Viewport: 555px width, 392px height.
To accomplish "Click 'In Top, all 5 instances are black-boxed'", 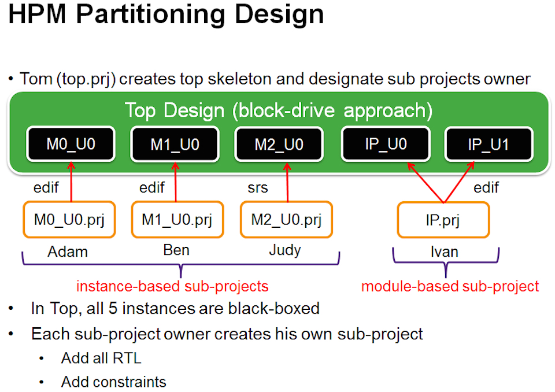I will (175, 308).
